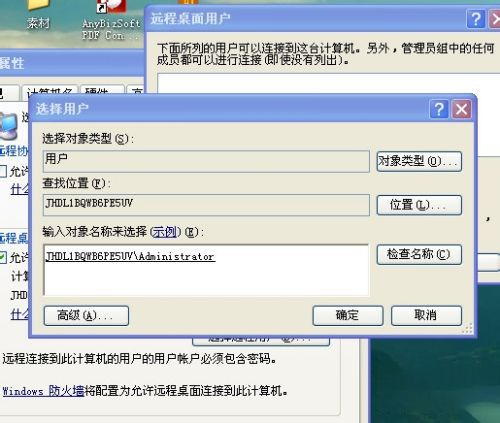Close the 选择用户 dialog with X
The width and height of the screenshot is (500, 423).
point(462,109)
